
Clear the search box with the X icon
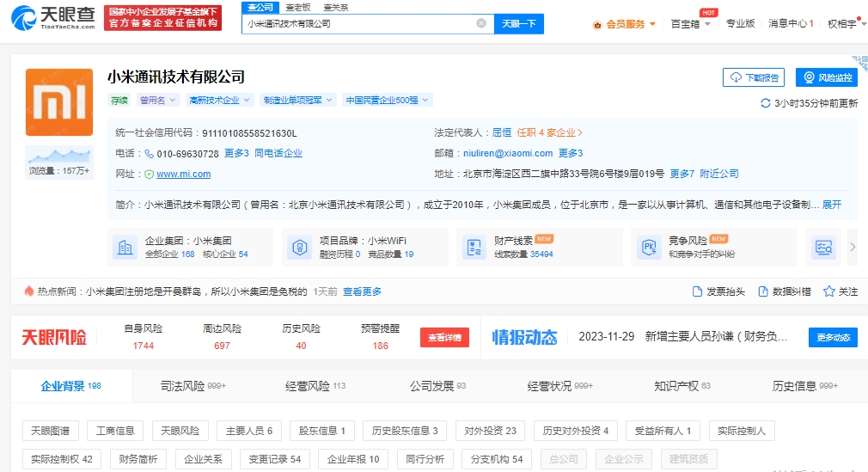tap(481, 23)
